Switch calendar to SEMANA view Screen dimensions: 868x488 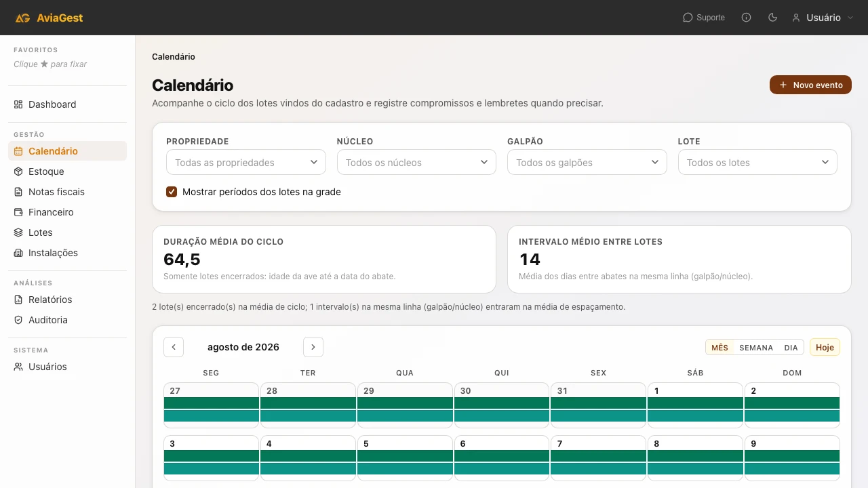tap(756, 348)
